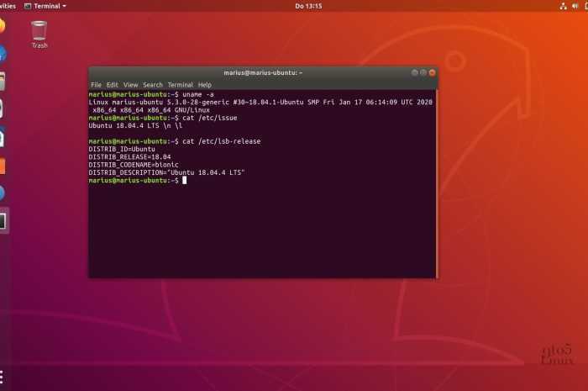Click the 'Ubuntu 18.04.4 LTS \n \l' line

135,125
